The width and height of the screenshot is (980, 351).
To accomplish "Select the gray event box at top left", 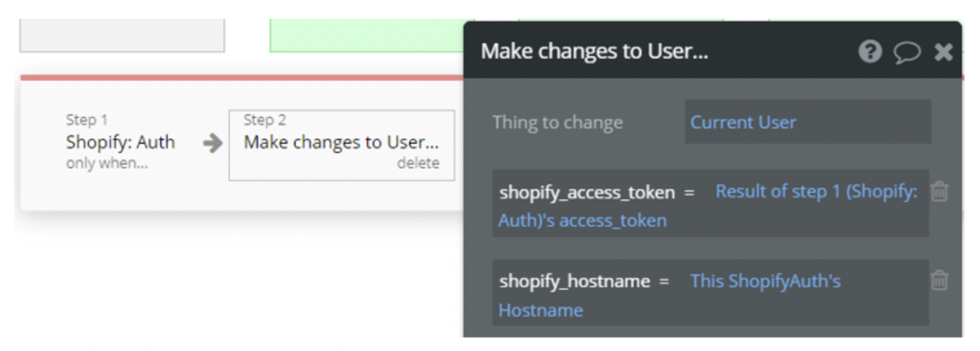I will coord(122,35).
